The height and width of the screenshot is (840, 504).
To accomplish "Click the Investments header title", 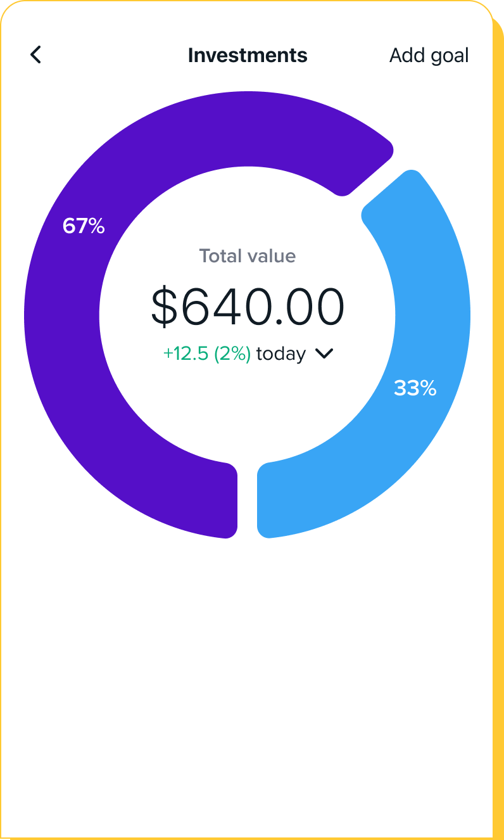I will [248, 56].
